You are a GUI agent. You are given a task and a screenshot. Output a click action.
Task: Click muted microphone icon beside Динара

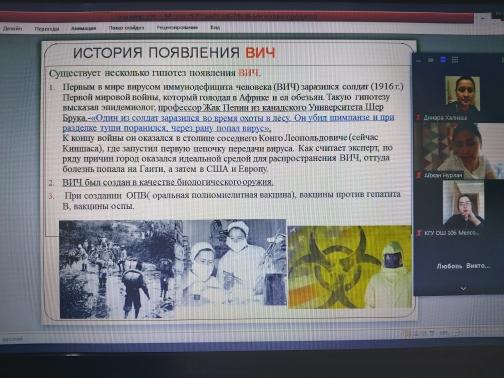pyautogui.click(x=419, y=117)
